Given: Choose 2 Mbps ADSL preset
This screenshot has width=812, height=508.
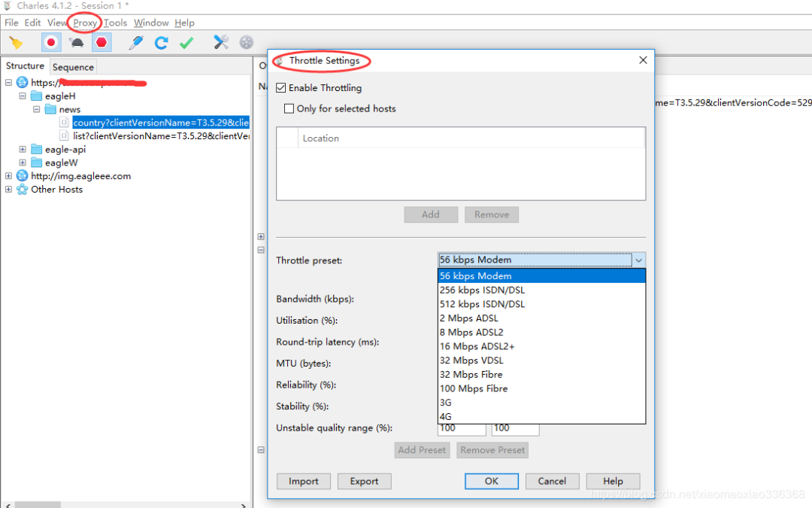Looking at the screenshot, I should click(541, 318).
